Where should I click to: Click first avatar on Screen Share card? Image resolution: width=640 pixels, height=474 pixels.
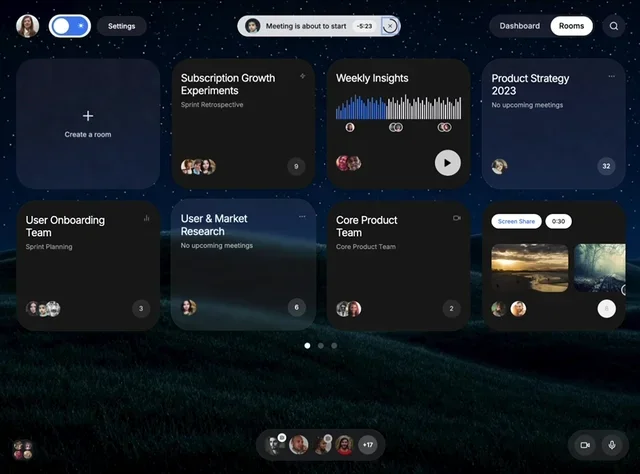[499, 309]
